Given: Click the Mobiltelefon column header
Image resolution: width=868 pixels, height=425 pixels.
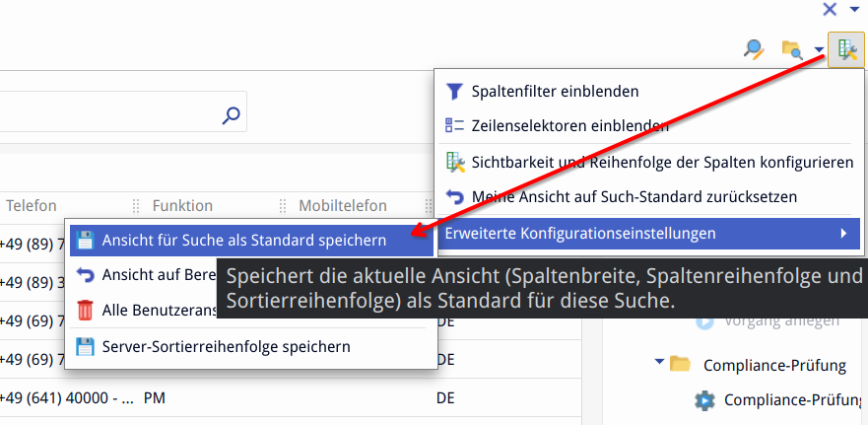Looking at the screenshot, I should click(342, 205).
